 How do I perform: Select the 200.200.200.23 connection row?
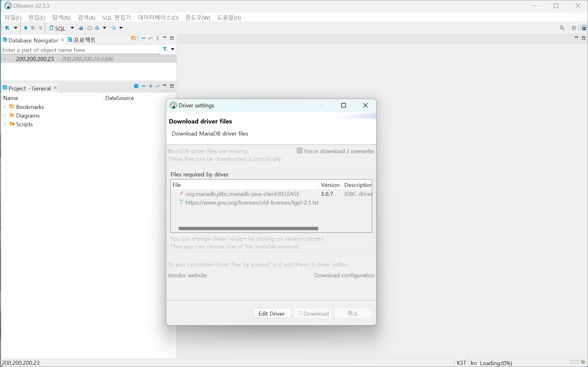89,59
